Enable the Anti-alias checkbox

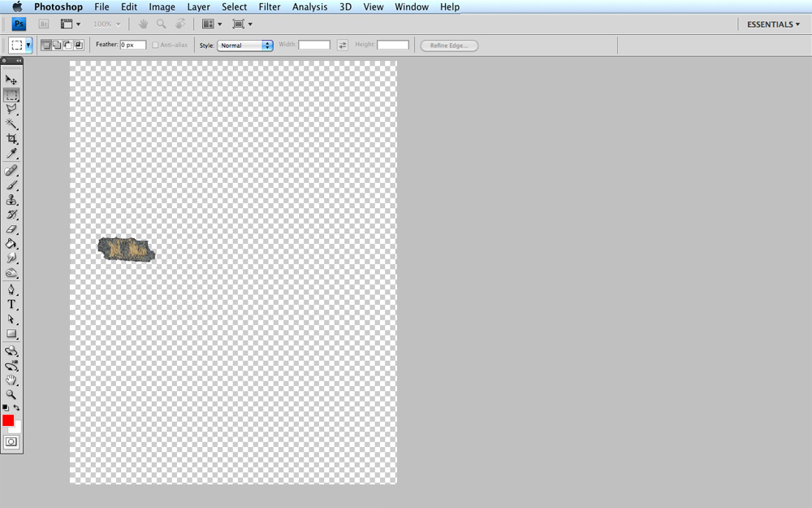pyautogui.click(x=153, y=45)
